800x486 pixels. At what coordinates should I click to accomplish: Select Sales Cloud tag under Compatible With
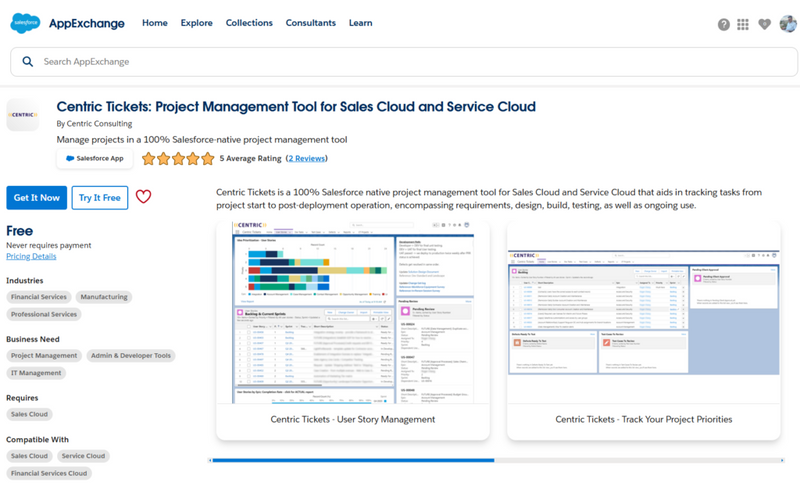coord(30,456)
